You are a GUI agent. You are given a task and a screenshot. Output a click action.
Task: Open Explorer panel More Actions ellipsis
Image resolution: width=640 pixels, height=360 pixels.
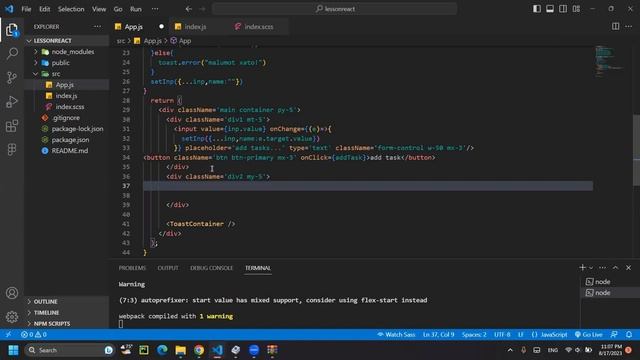[x=97, y=27]
